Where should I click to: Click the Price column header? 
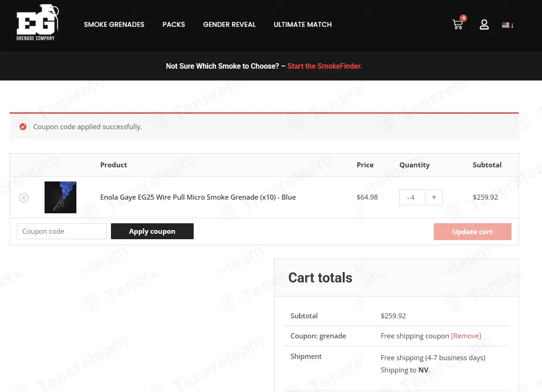point(365,165)
